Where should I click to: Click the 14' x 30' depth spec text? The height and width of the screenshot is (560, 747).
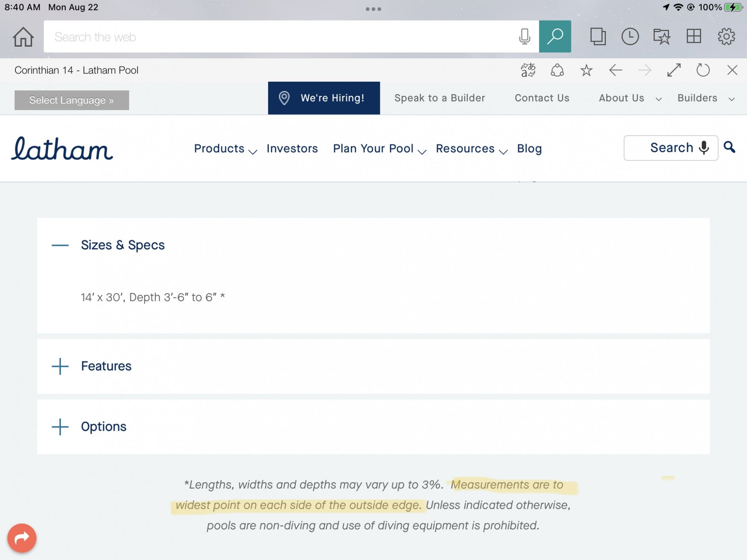tap(153, 297)
